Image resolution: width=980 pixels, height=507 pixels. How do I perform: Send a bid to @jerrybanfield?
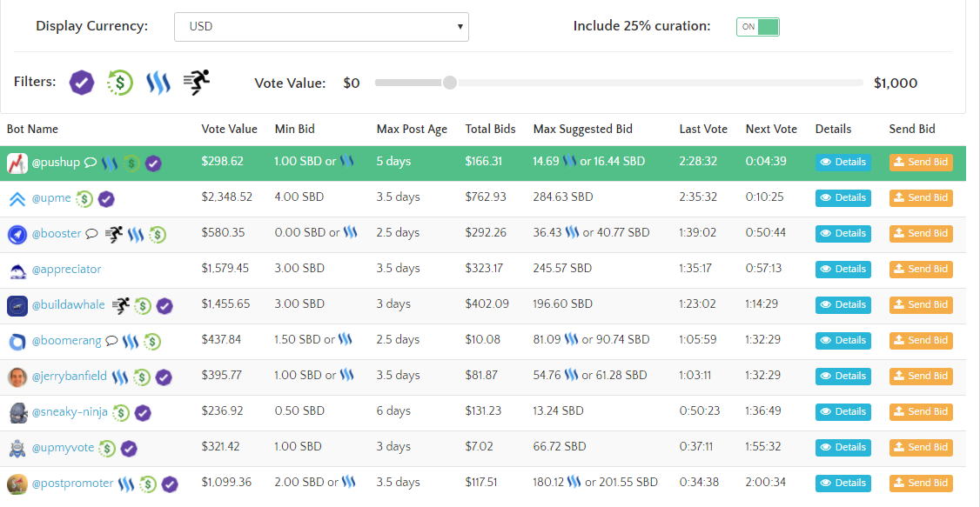click(x=921, y=376)
